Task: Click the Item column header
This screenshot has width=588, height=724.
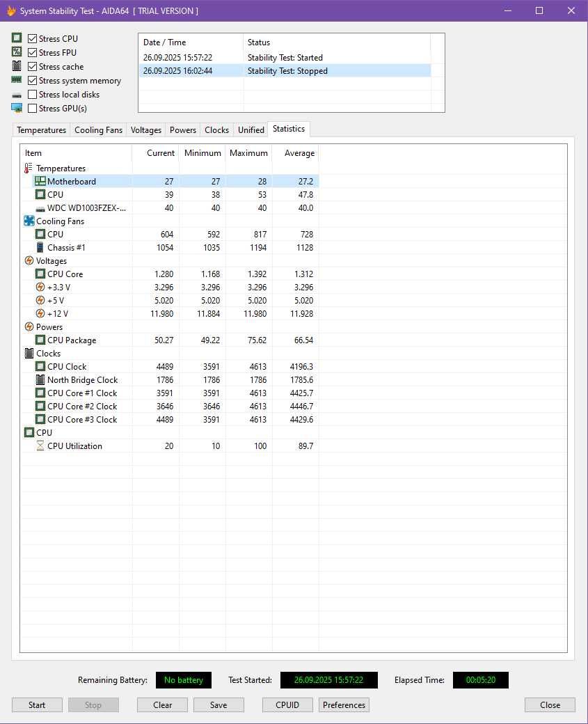Action: tap(76, 153)
